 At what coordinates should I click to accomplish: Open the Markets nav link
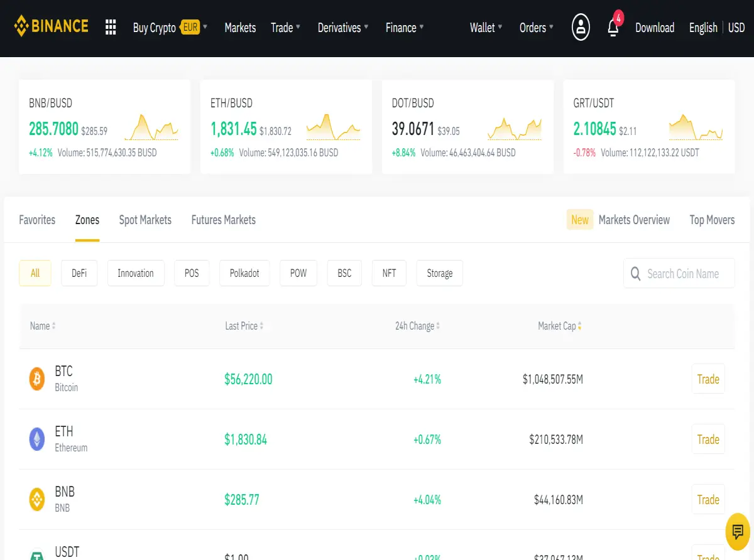coord(240,28)
